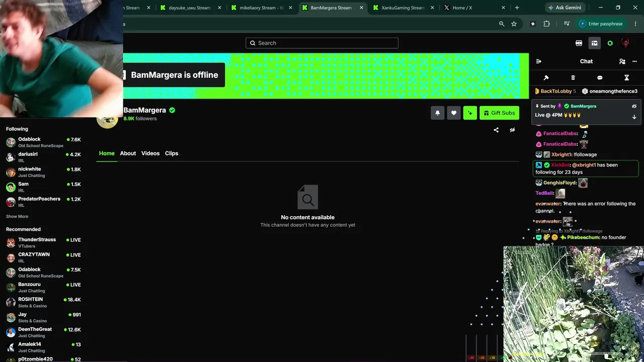Click the trash can icon in chat toolbar
Viewport: 644px width, 362px height.
coord(573,78)
